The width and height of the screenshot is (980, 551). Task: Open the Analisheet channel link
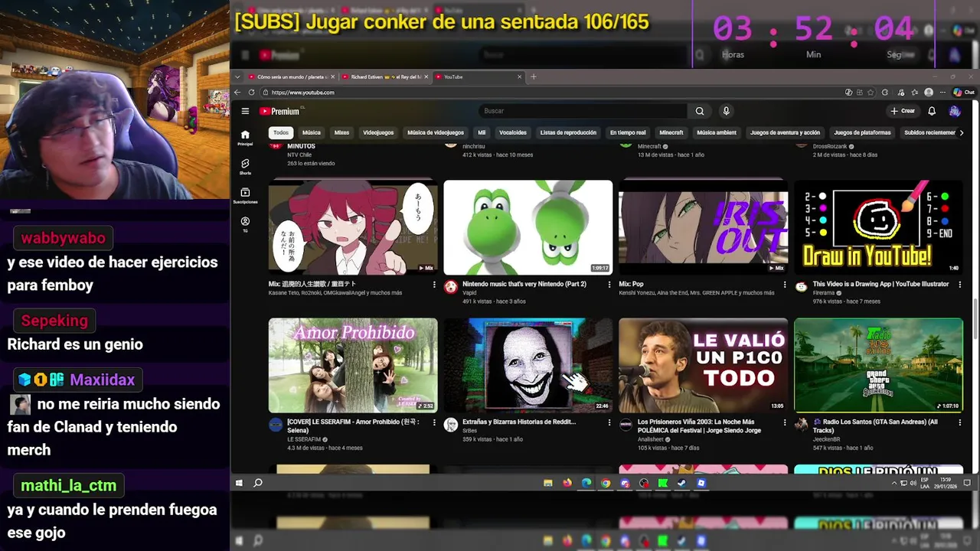pyautogui.click(x=651, y=439)
